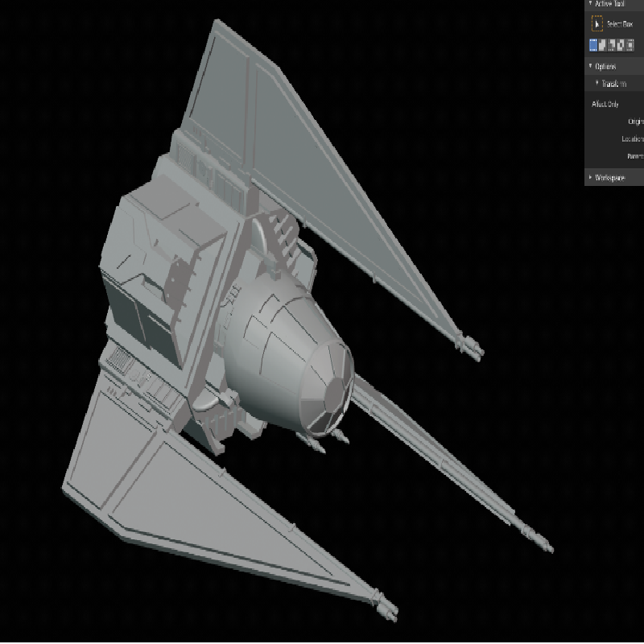Click the Origins option label
Image resolution: width=644 pixels, height=644 pixels.
coord(636,122)
